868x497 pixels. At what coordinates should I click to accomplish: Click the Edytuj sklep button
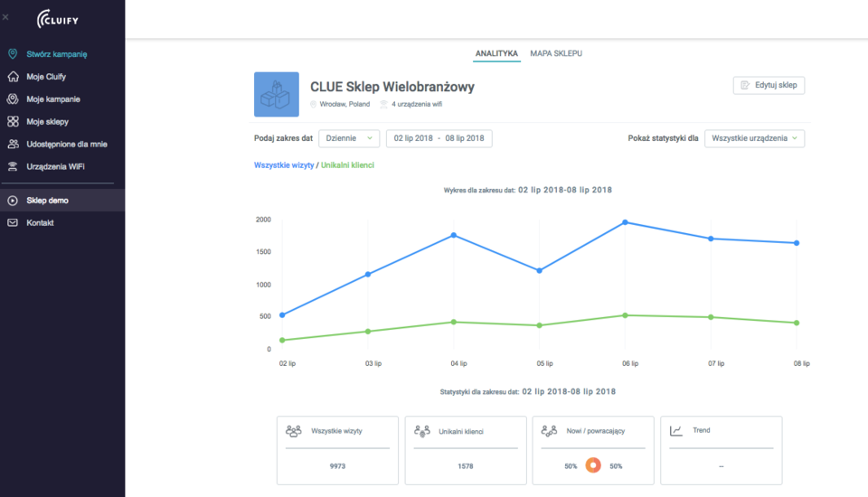(x=769, y=85)
